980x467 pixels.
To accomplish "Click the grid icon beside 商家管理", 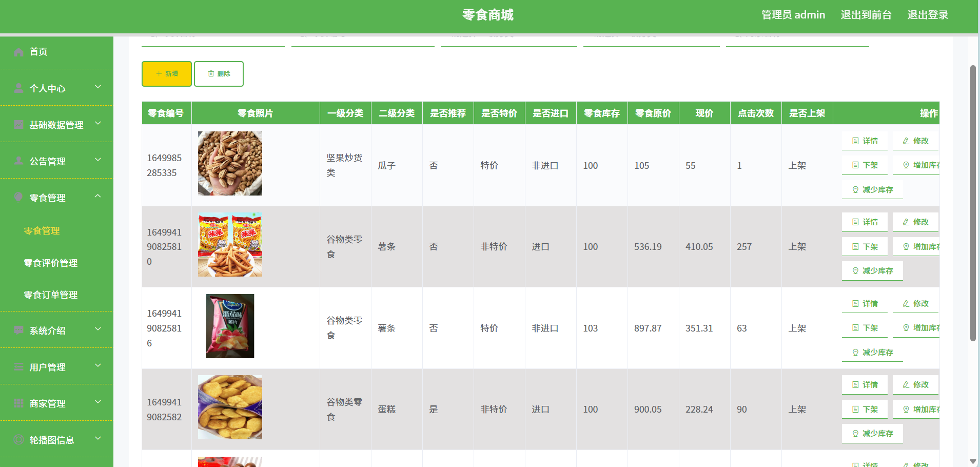I will coord(19,403).
